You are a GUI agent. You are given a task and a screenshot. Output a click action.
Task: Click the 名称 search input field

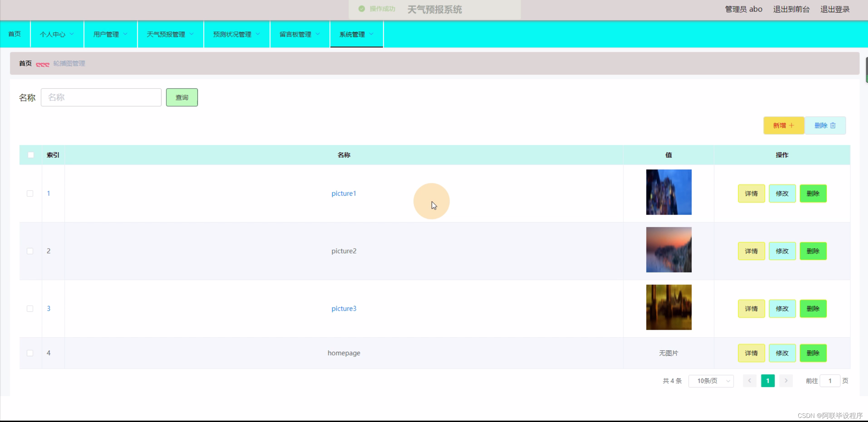tap(101, 97)
